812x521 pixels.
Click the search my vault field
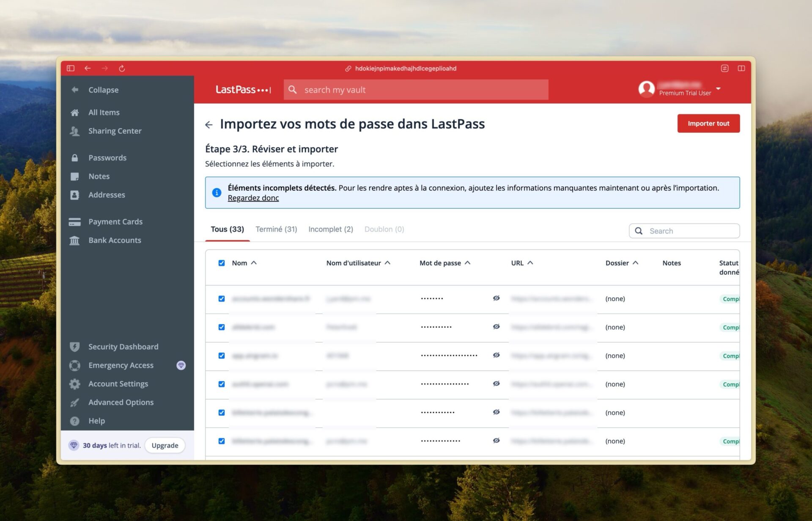(x=416, y=90)
